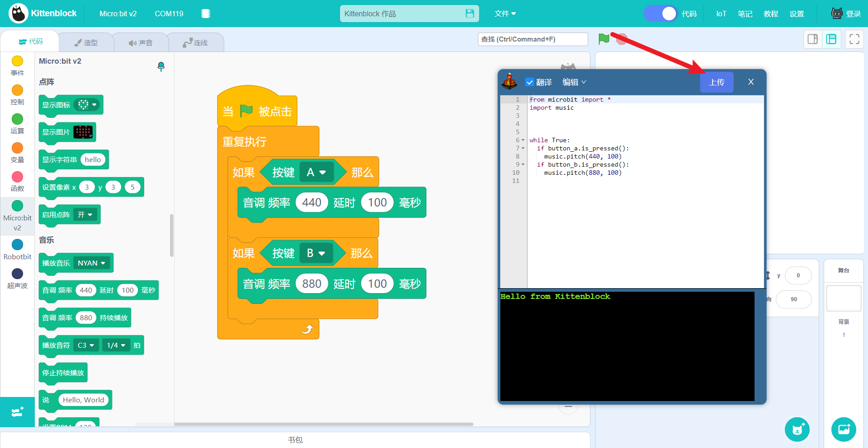This screenshot has width=868, height=448.
Task: Select the 函数 block category circle
Action: coord(17,177)
